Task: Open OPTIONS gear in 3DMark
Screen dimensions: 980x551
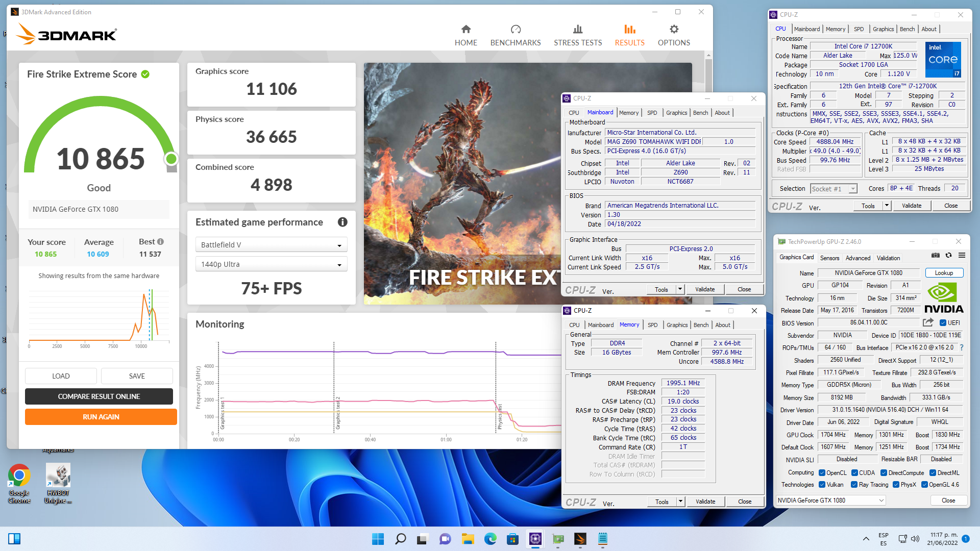Action: point(674,36)
